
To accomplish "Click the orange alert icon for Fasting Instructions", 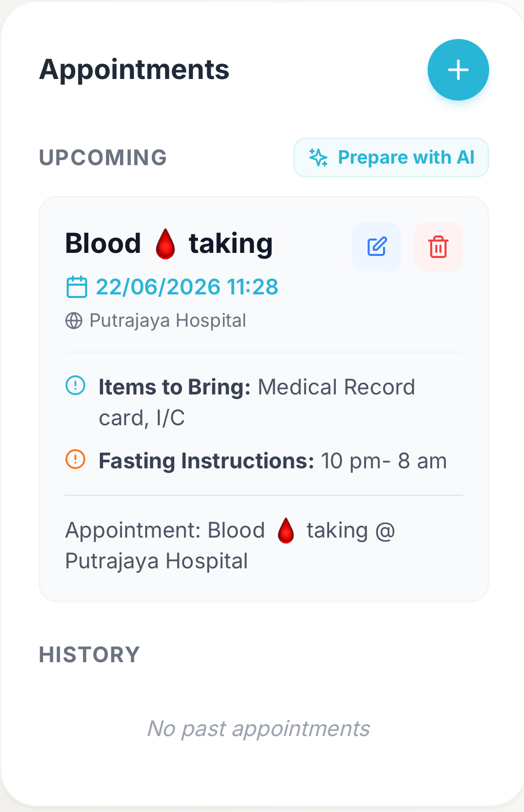I will click(x=75, y=459).
